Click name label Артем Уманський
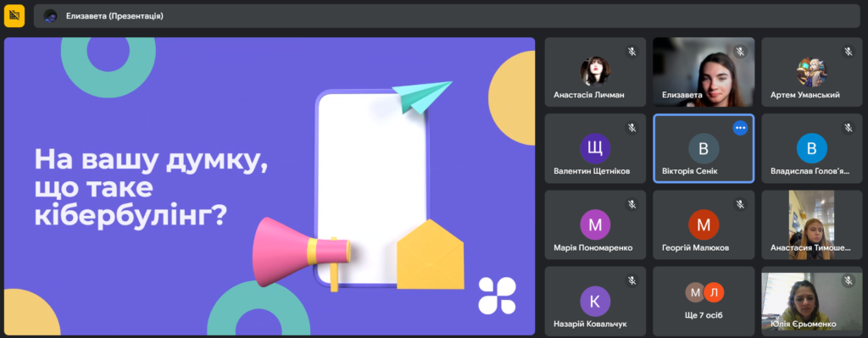868x338 pixels. click(805, 95)
